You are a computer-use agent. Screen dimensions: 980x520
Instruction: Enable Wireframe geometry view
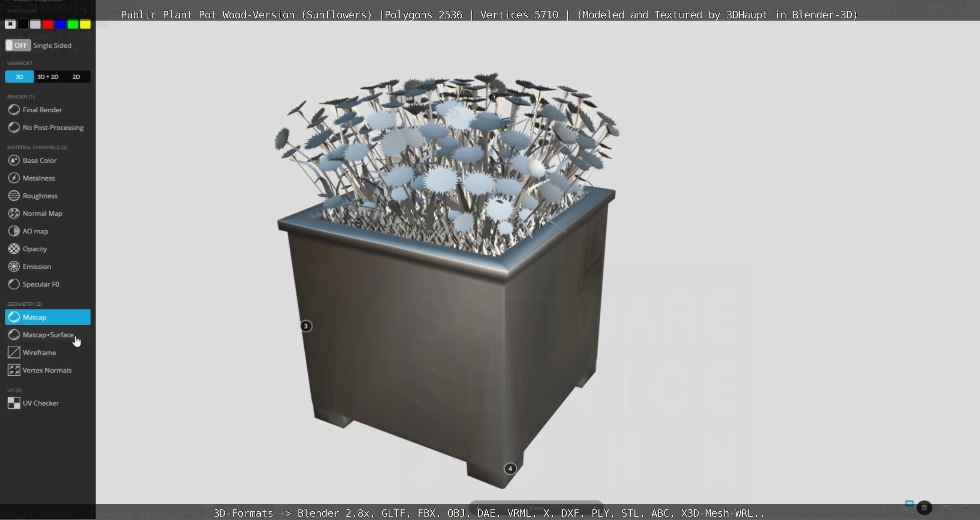[x=48, y=352]
